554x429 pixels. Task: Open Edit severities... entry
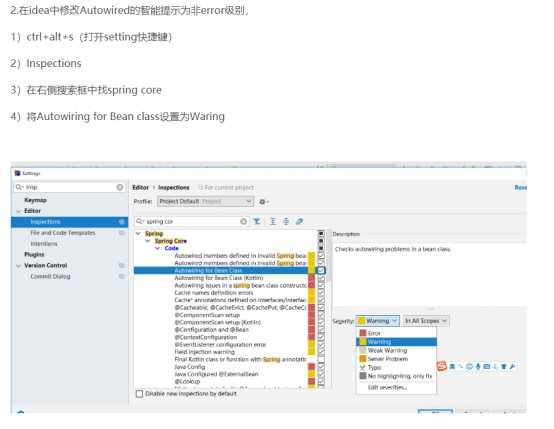(396, 387)
